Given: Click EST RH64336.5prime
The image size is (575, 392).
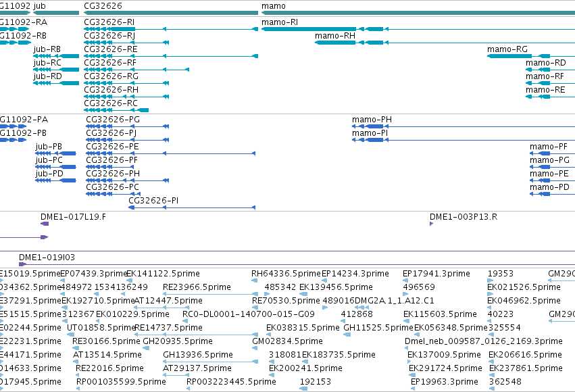Looking at the screenshot, I should coord(286,274).
